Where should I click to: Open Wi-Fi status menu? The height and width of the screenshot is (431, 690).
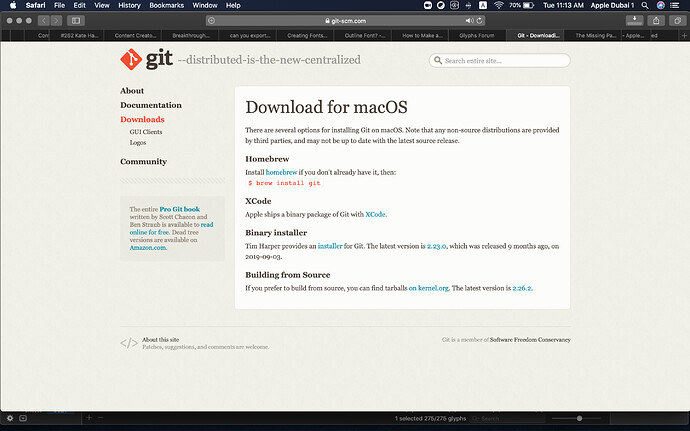(498, 5)
